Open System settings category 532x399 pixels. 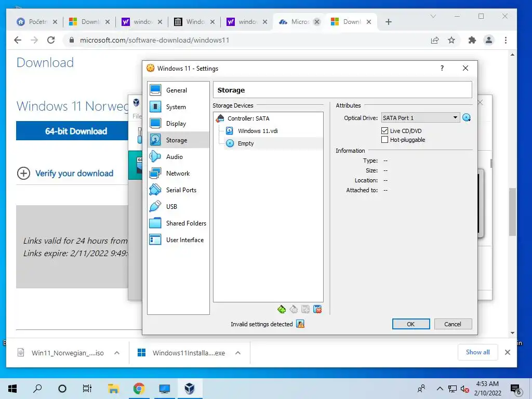point(178,107)
